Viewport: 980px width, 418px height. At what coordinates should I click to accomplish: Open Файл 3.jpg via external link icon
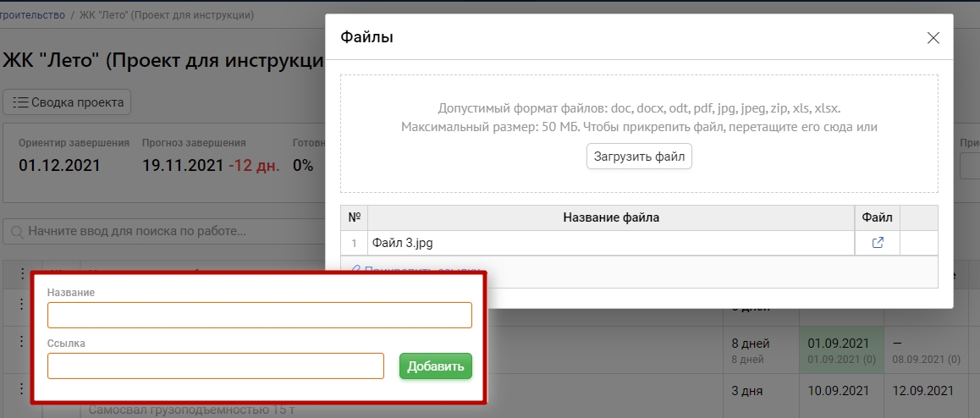click(x=878, y=243)
